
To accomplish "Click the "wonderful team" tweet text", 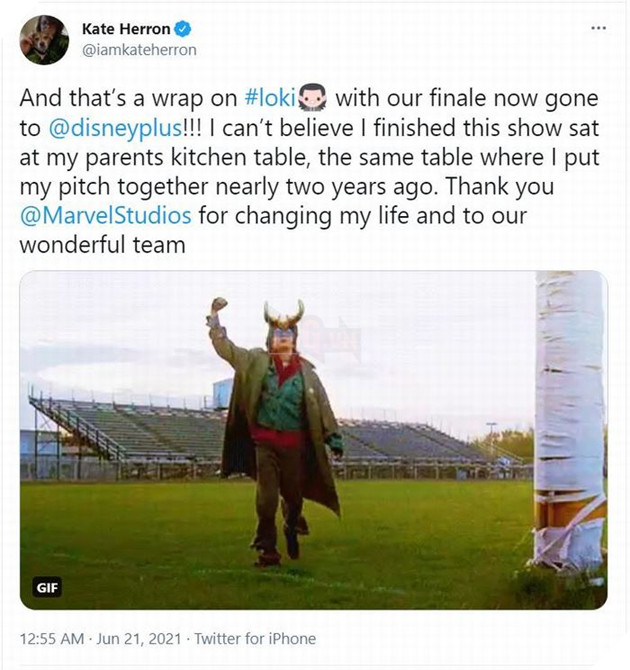I will 103,243.
